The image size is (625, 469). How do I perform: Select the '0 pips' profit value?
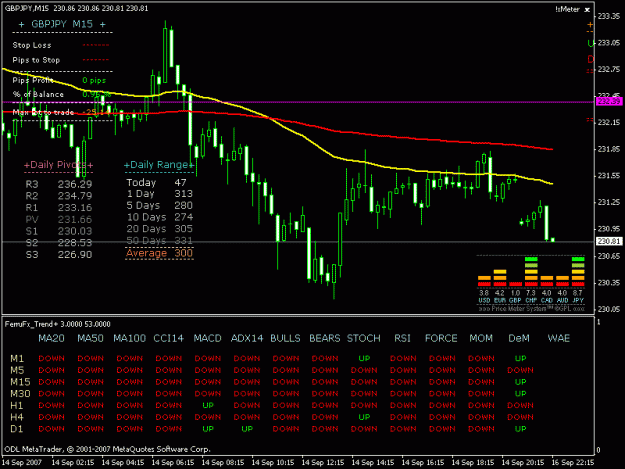point(94,80)
